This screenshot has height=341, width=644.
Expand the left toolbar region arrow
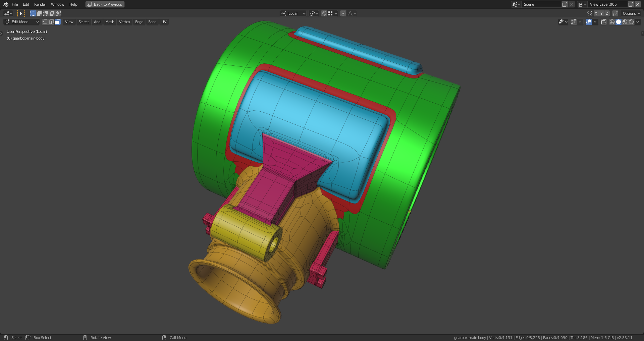[x=1, y=33]
